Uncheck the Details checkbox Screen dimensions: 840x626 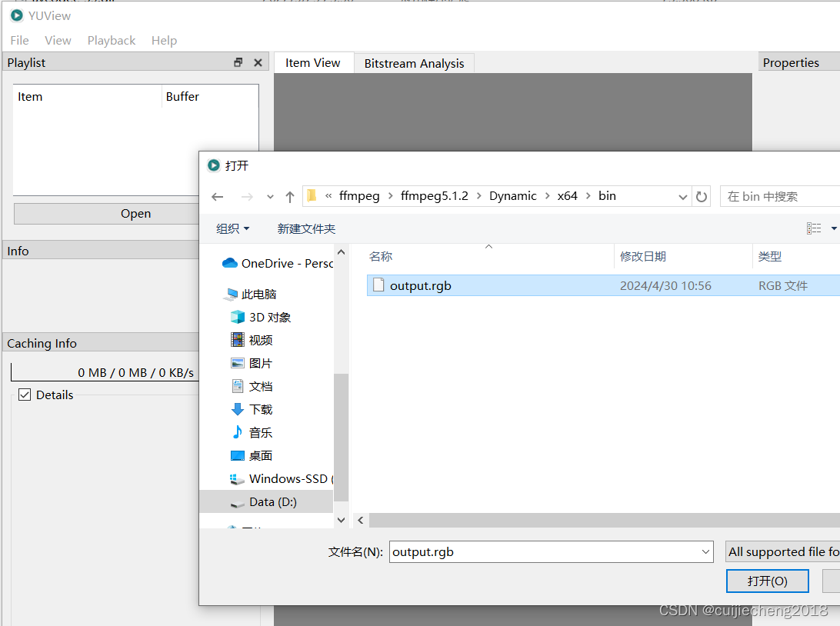pyautogui.click(x=25, y=395)
